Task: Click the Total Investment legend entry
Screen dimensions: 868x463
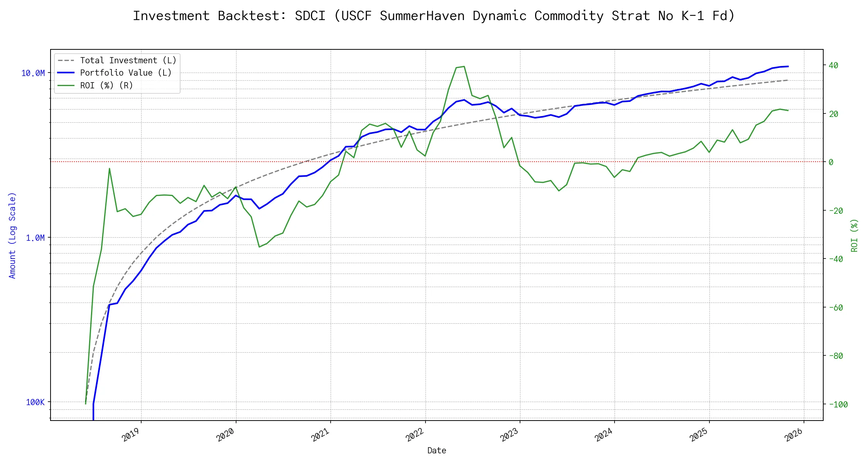Action: [x=128, y=61]
